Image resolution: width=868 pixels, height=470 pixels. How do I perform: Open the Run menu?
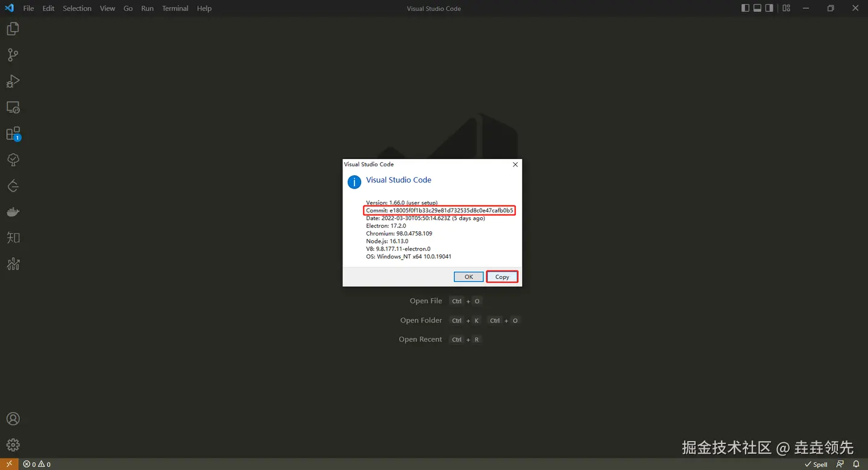click(x=147, y=8)
